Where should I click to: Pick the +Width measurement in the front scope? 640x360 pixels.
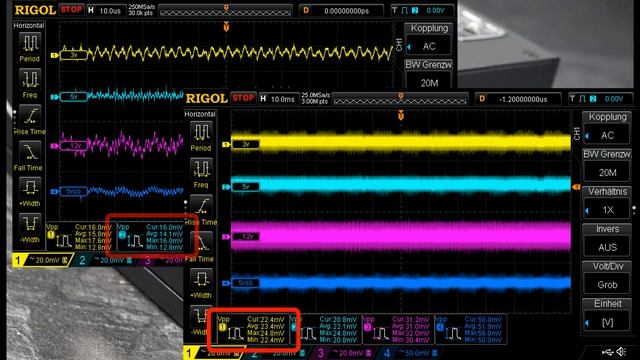tap(201, 279)
